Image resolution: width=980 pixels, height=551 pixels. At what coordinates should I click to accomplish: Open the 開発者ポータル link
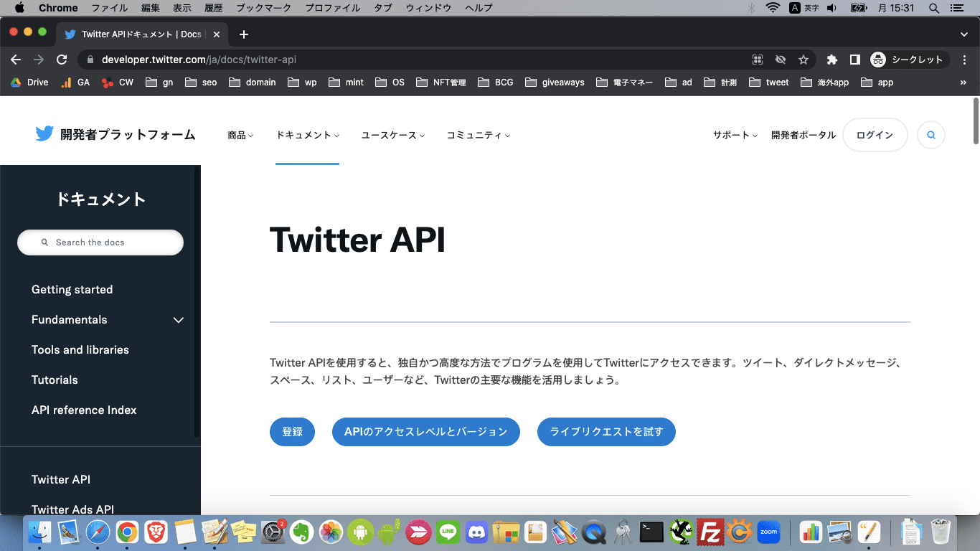[x=804, y=135]
